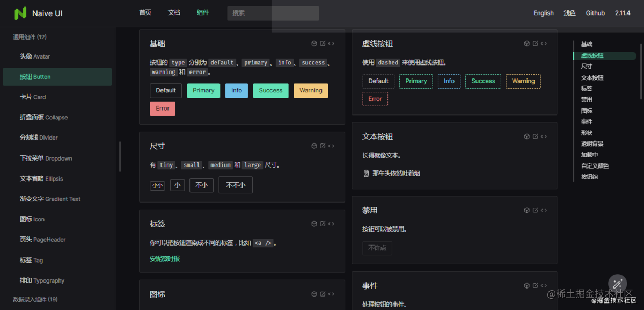
Task: Click the edit-code pencil icon on 基础 card
Action: [323, 43]
